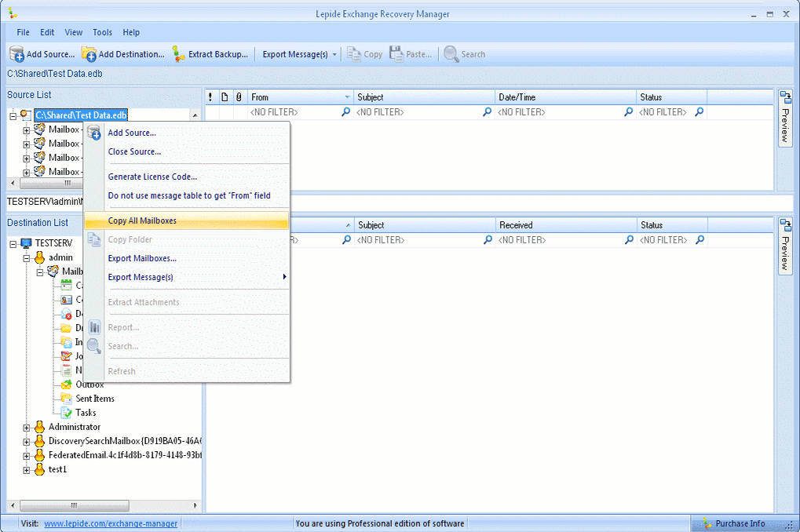Click the Administrator user icon
This screenshot has height=532, width=800.
click(x=40, y=427)
